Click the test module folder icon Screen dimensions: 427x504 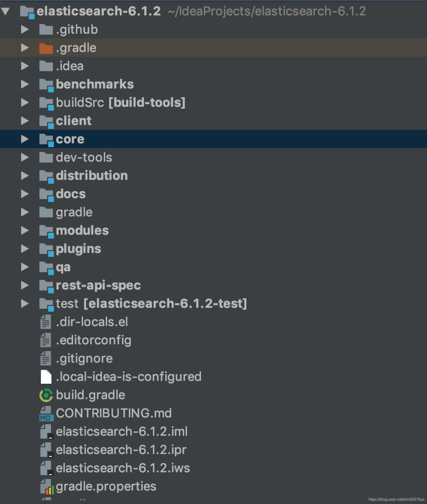click(x=46, y=304)
